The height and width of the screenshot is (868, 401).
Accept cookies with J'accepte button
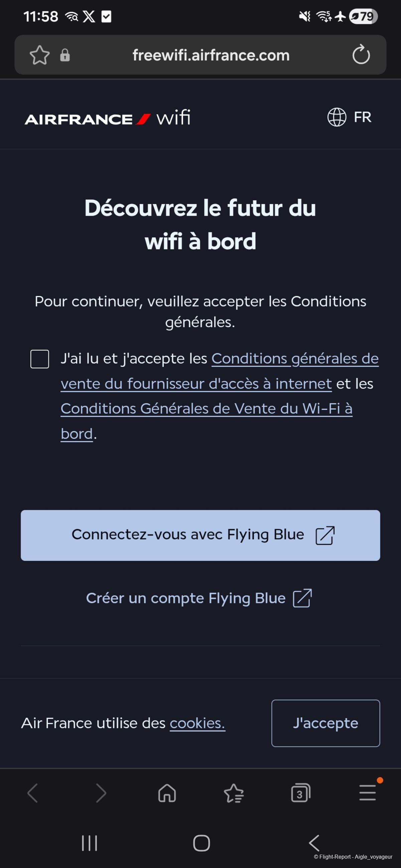[325, 723]
